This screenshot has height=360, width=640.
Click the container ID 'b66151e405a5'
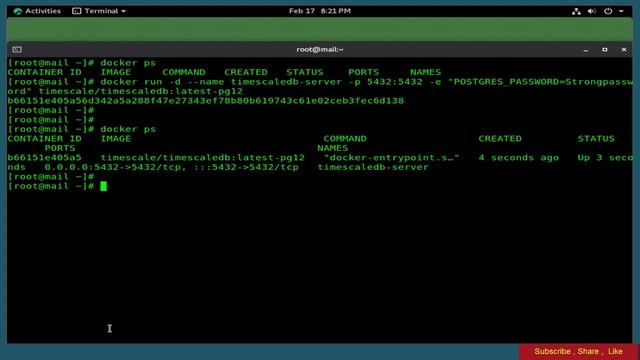pyautogui.click(x=44, y=158)
